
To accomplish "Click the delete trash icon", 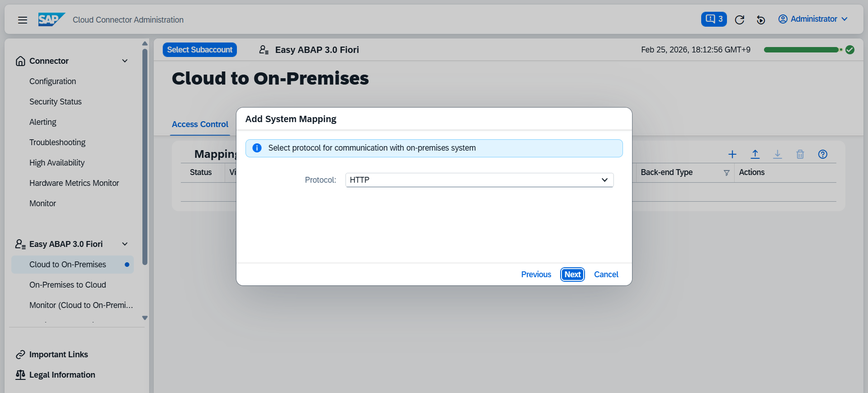I will point(800,154).
